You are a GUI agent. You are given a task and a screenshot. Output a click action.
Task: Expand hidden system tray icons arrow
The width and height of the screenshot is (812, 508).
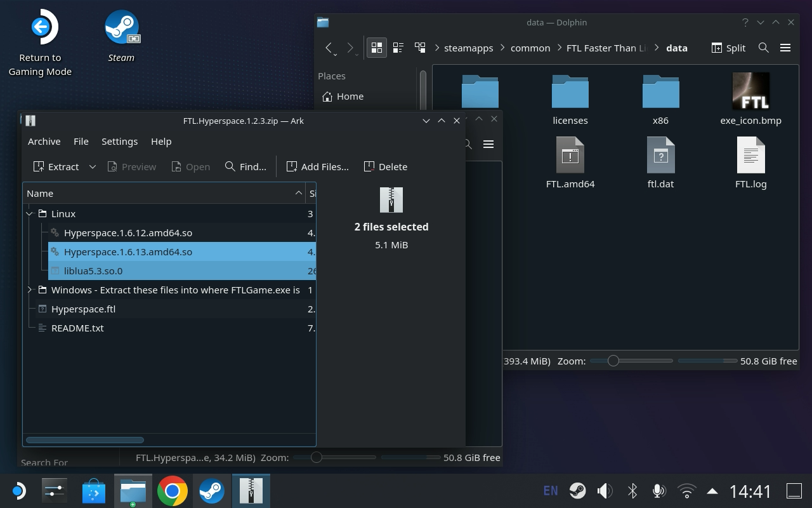pyautogui.click(x=712, y=491)
